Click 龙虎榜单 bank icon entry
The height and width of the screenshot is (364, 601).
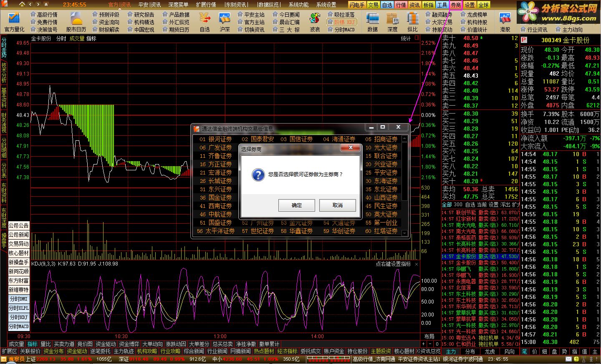[x=474, y=15]
